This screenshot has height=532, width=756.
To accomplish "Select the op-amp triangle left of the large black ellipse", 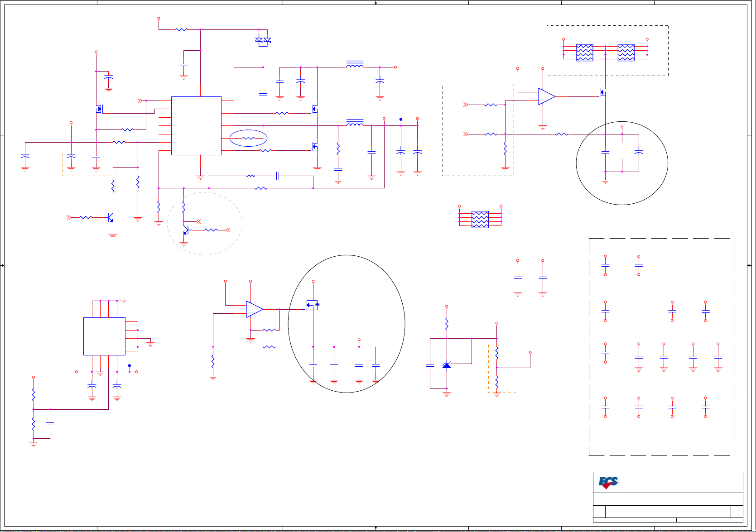I will coord(255,309).
